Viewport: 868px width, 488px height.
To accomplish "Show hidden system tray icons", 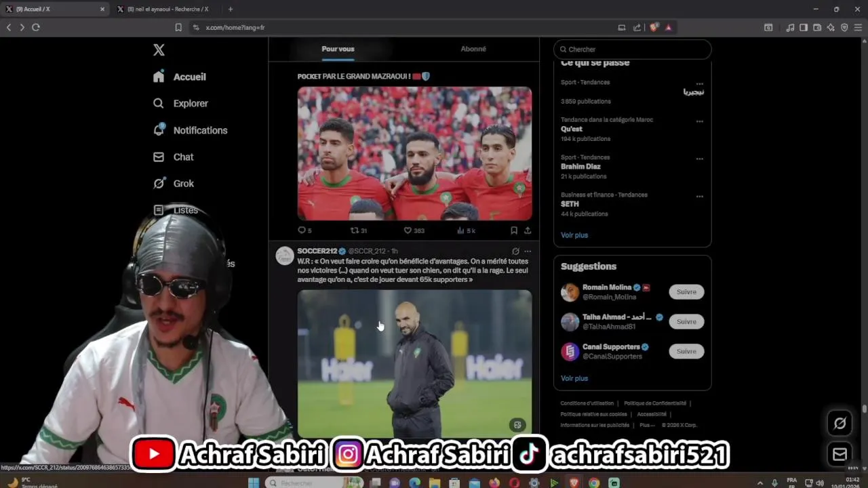I will point(759,483).
